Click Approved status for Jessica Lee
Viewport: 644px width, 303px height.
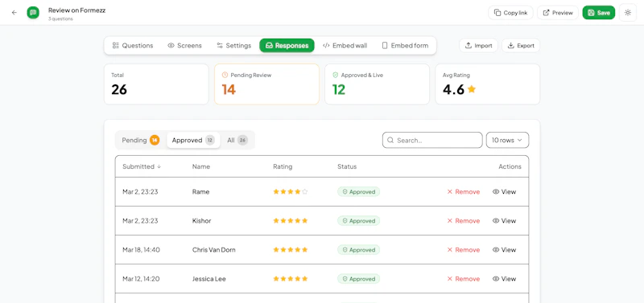358,279
